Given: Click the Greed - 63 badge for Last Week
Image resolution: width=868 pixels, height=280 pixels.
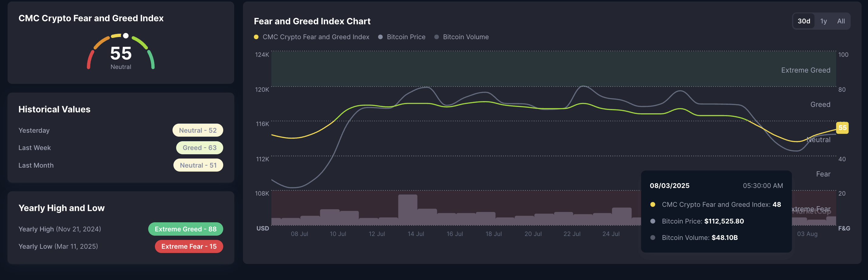Looking at the screenshot, I should (200, 148).
